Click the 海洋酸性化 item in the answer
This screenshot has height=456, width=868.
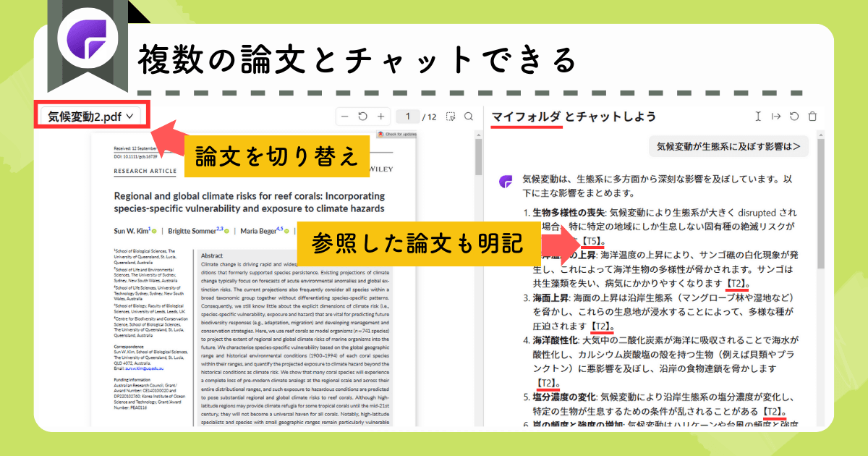(x=556, y=339)
